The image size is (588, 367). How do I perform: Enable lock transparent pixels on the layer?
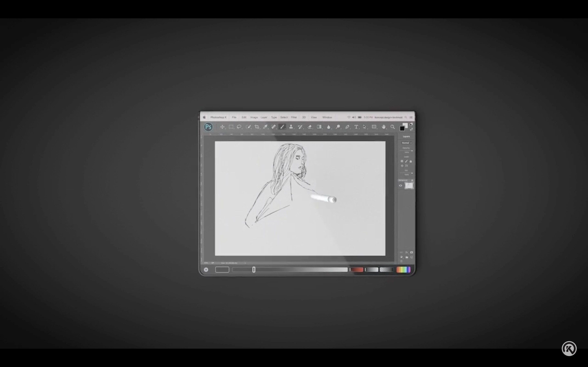[402, 161]
